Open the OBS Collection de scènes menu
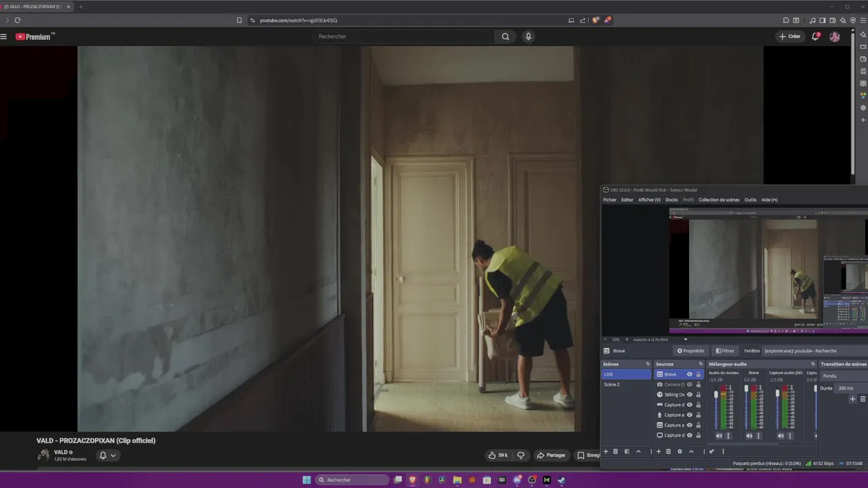The height and width of the screenshot is (488, 868). coord(719,200)
